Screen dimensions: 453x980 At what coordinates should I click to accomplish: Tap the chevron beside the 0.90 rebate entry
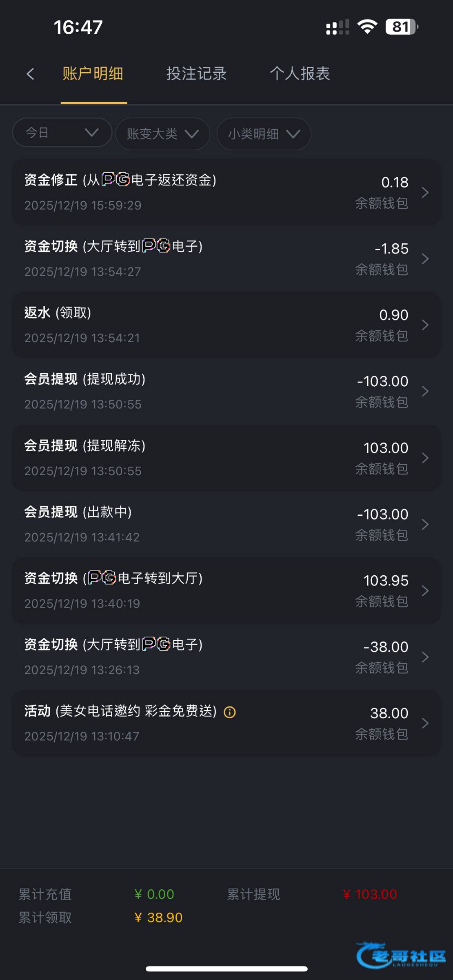coord(425,325)
